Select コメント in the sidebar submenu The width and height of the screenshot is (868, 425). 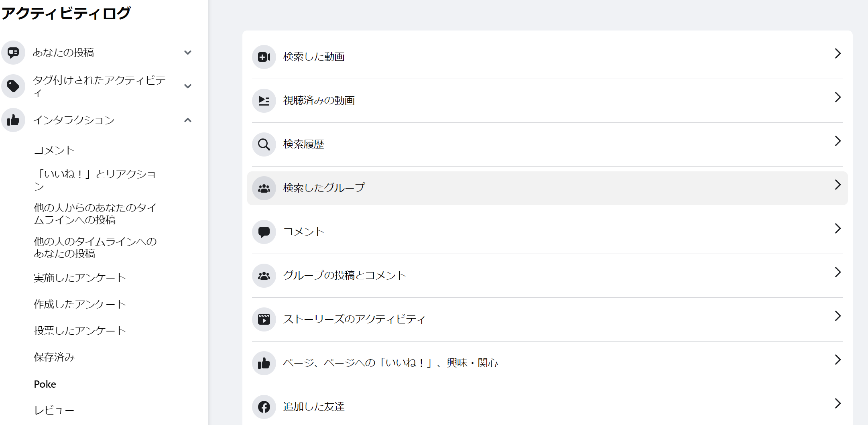[x=54, y=150]
